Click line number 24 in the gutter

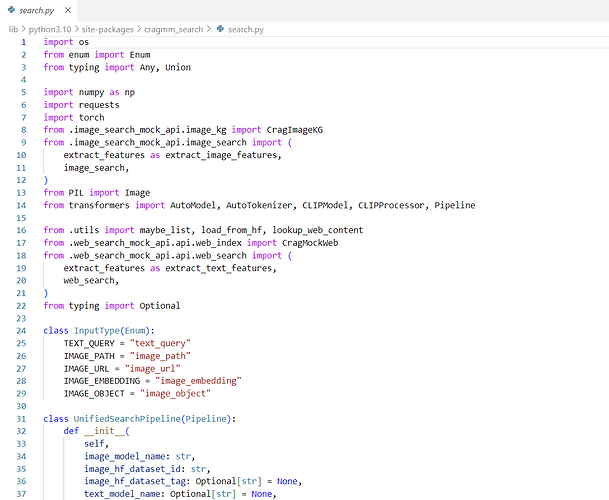(x=21, y=331)
